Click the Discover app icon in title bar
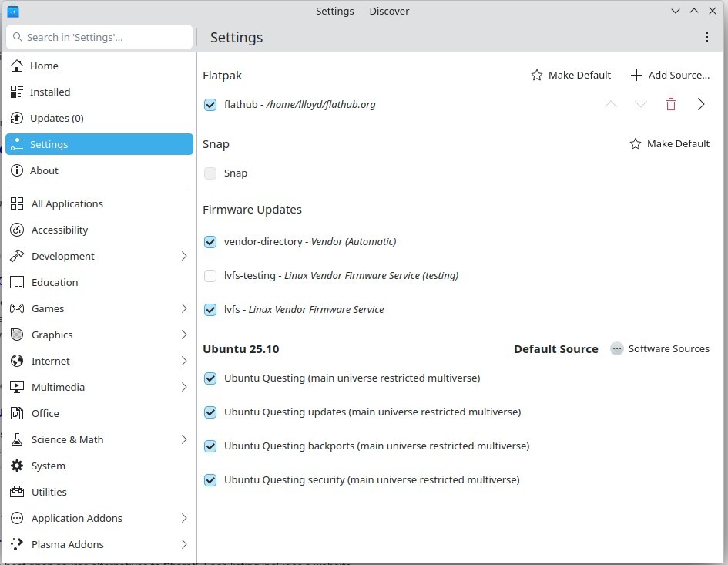 13,11
